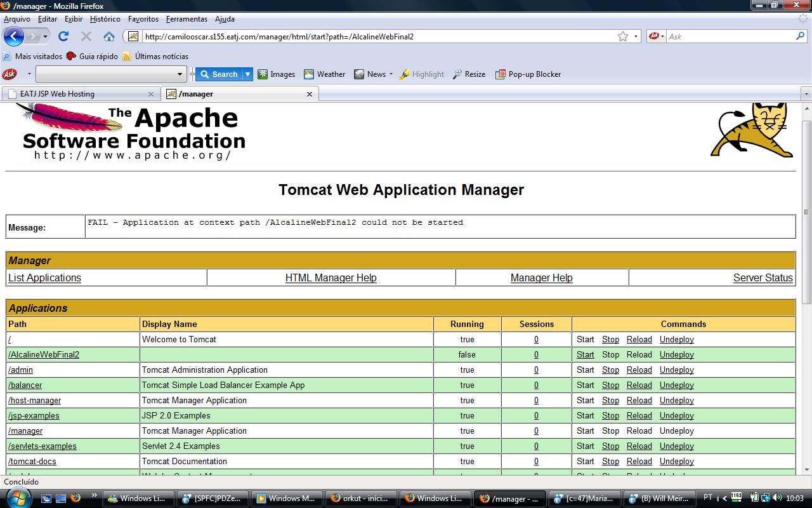The height and width of the screenshot is (508, 812).
Task: Bookmark this page with the star icon
Action: [x=623, y=36]
